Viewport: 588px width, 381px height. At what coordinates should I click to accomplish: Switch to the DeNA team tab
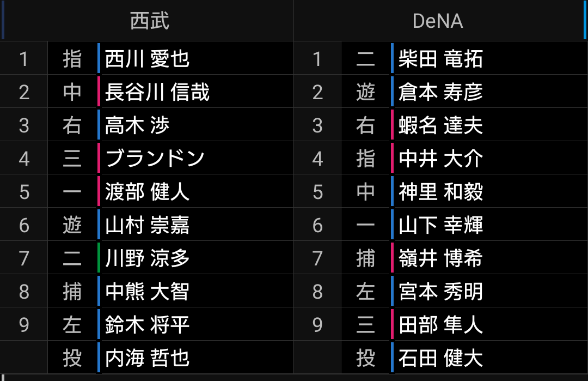pos(438,21)
